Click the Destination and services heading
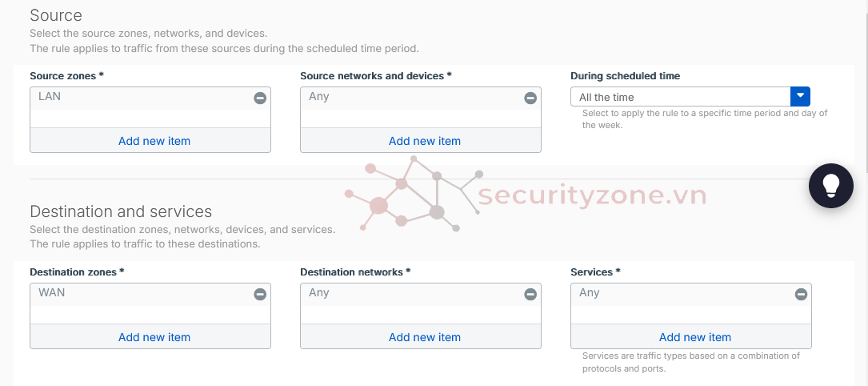The height and width of the screenshot is (386, 868). (x=121, y=211)
